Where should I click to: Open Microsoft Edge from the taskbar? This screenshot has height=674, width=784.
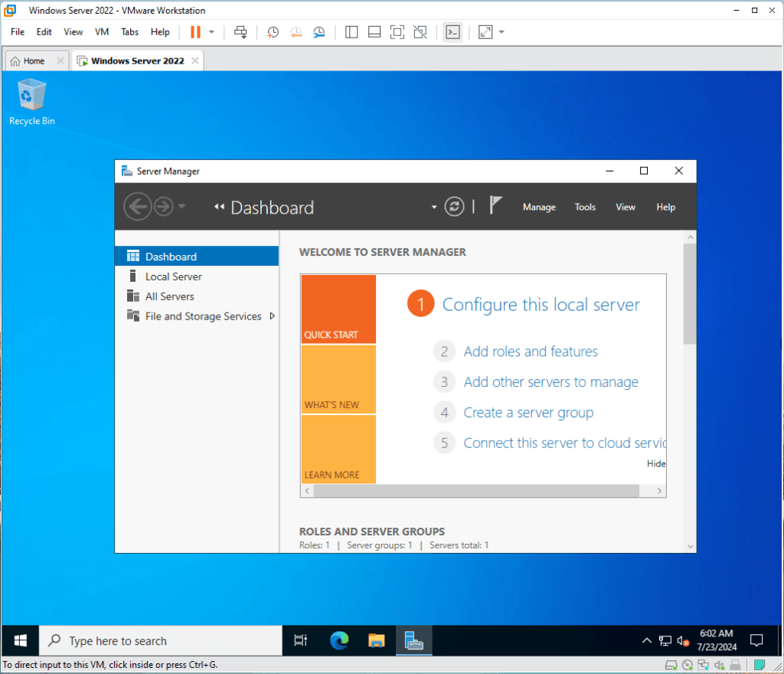click(339, 640)
